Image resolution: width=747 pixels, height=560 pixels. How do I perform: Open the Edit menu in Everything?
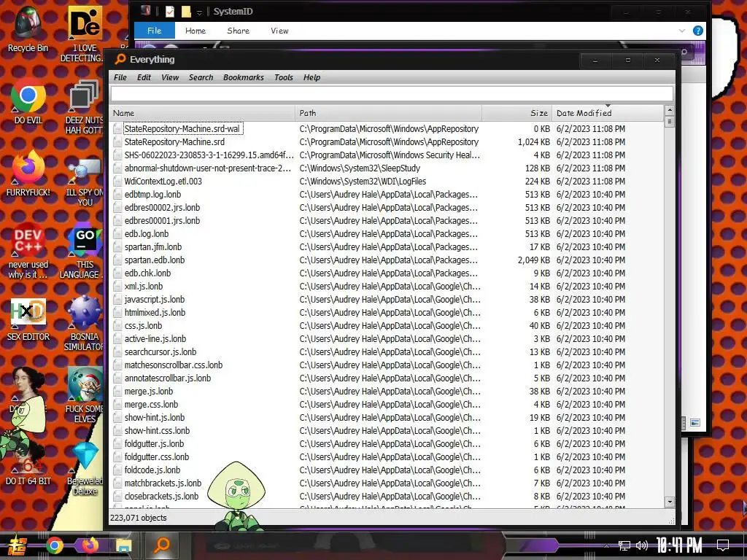coord(144,77)
